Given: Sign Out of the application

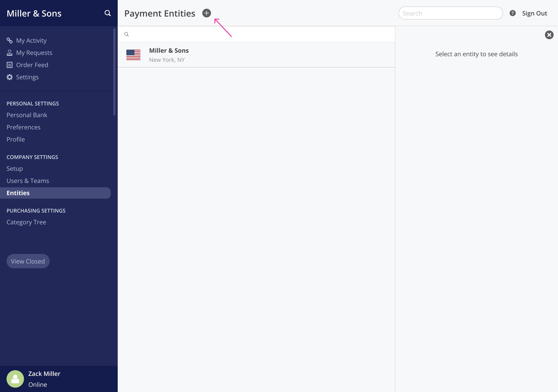Looking at the screenshot, I should click(x=535, y=13).
